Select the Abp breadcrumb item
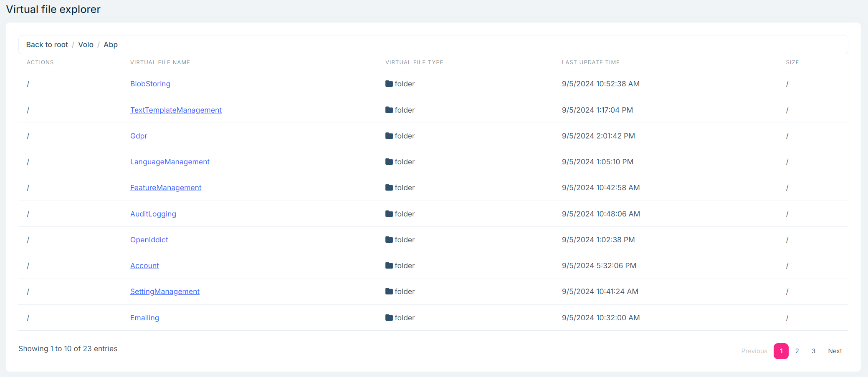This screenshot has height=377, width=868. coord(111,45)
